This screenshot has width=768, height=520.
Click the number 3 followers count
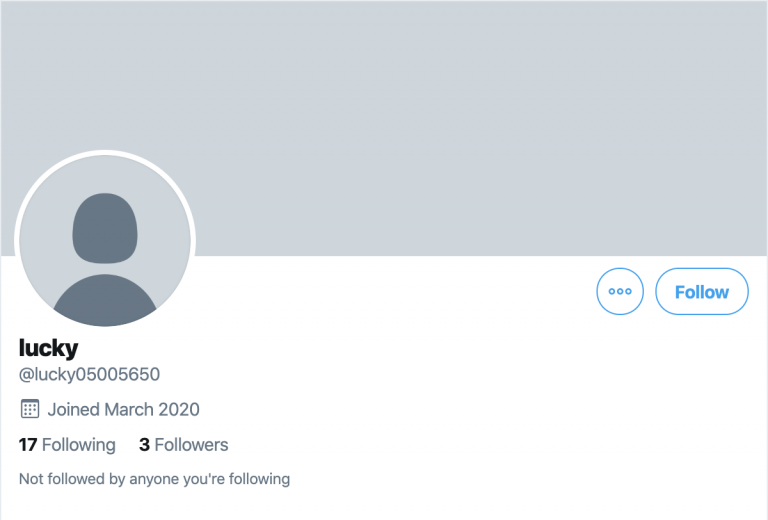click(145, 445)
